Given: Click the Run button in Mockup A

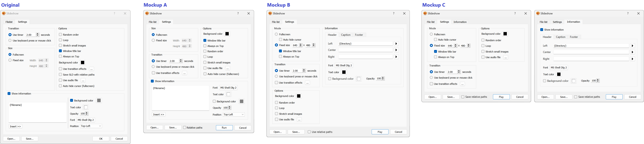Looking at the screenshot, I should pos(224,128).
